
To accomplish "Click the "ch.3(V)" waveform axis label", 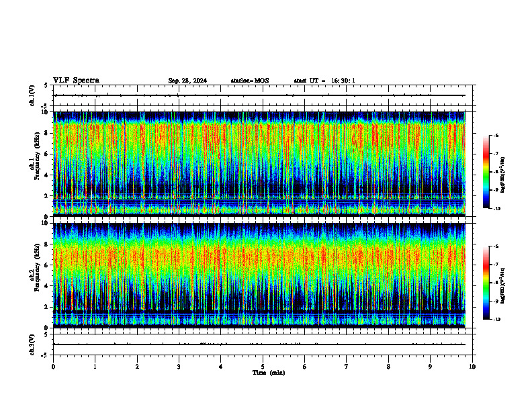I will [x=32, y=345].
